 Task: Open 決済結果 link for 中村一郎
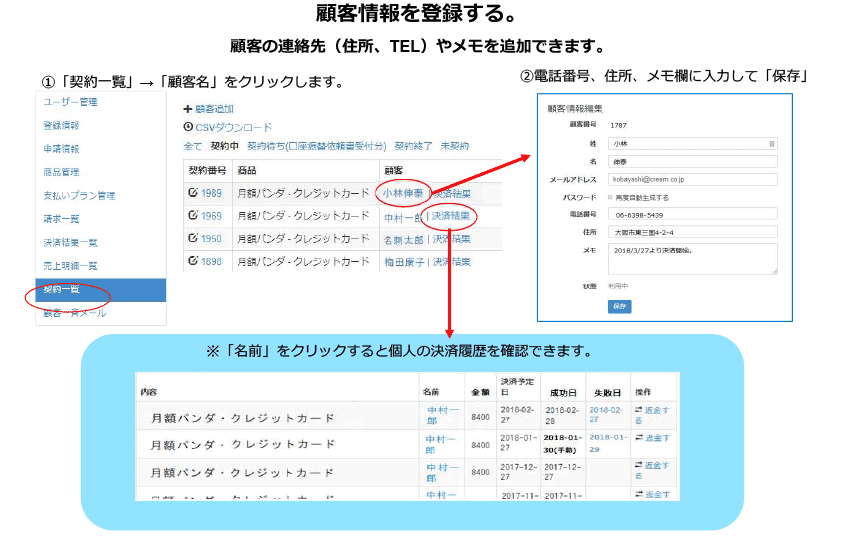450,216
